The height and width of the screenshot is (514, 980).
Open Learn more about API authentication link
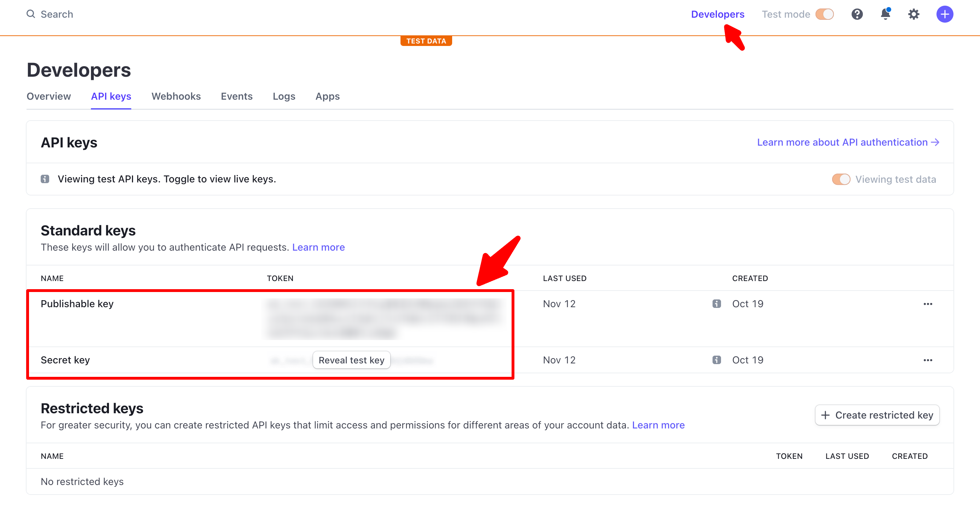click(x=848, y=142)
